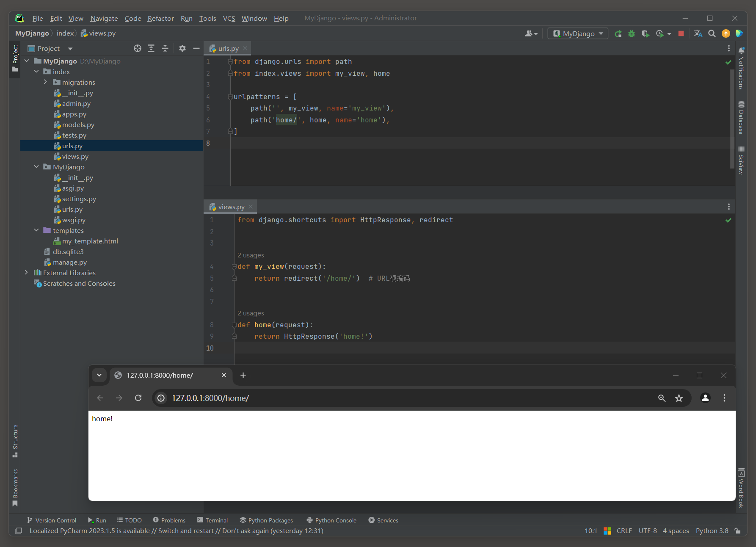Switch to urls.py editor tab
The width and height of the screenshot is (756, 547).
tap(228, 48)
